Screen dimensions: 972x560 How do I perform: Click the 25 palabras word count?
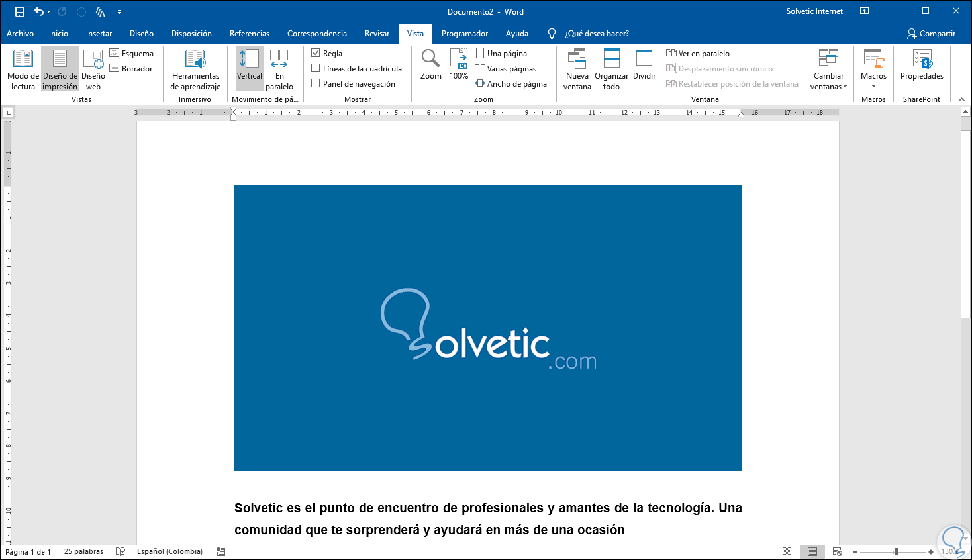click(x=83, y=552)
